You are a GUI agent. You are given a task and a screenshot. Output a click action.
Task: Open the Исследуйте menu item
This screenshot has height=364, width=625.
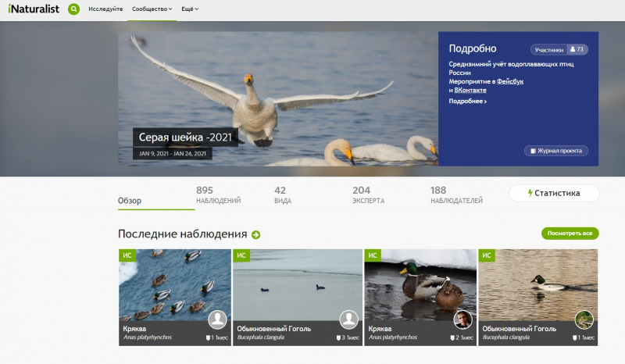[x=105, y=9]
